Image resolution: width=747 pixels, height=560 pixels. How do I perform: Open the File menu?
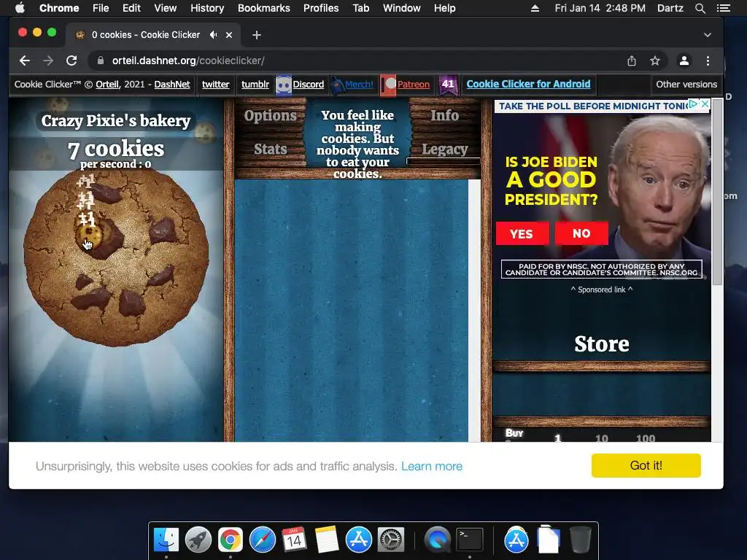(101, 8)
